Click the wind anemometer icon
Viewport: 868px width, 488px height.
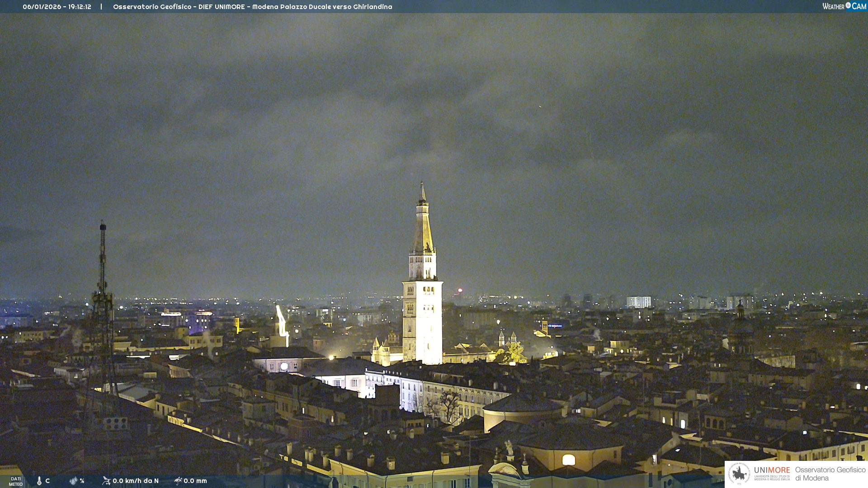point(106,481)
